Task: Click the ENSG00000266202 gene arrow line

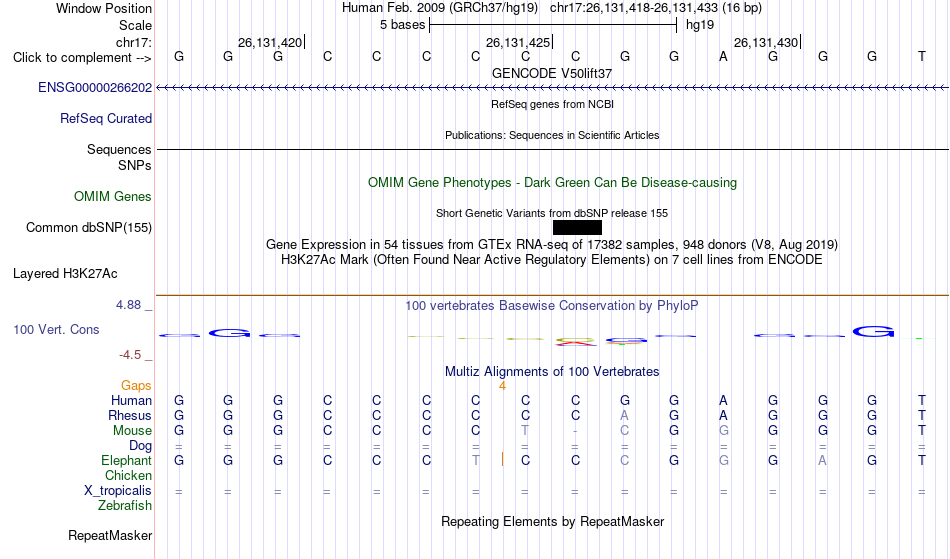Action: coord(553,88)
